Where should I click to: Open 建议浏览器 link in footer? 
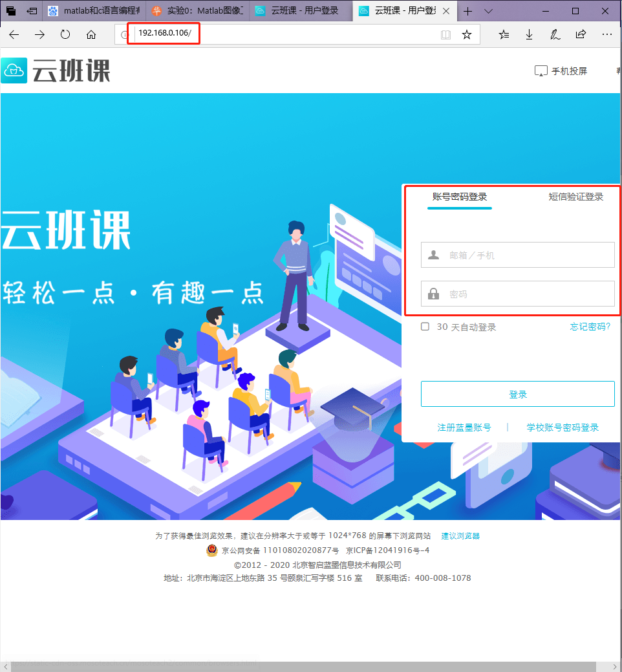pyautogui.click(x=460, y=536)
